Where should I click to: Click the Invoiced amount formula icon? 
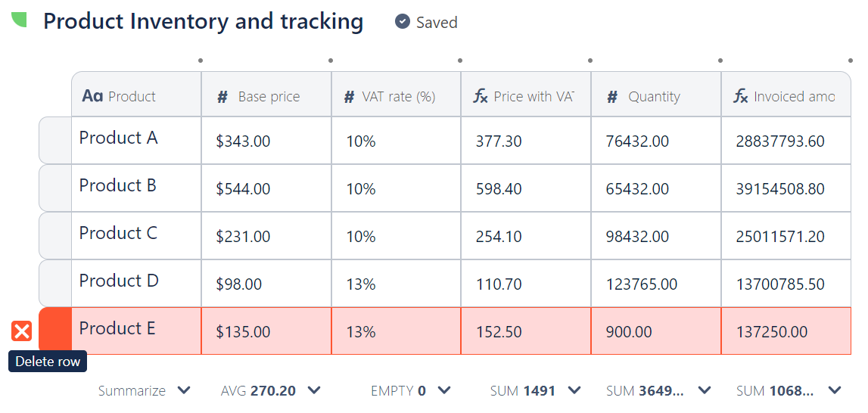741,96
